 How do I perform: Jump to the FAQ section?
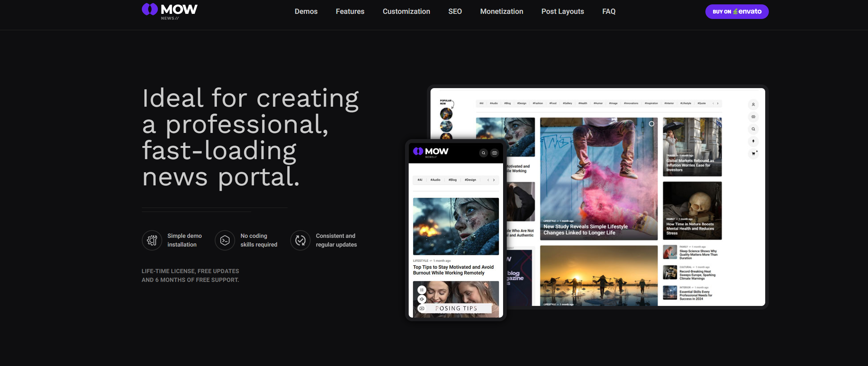[x=609, y=11]
